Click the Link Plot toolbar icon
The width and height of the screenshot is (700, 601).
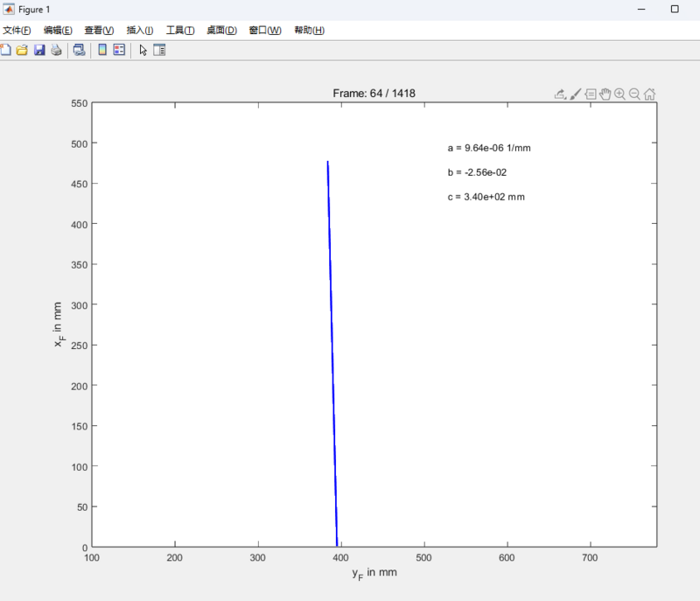(79, 51)
